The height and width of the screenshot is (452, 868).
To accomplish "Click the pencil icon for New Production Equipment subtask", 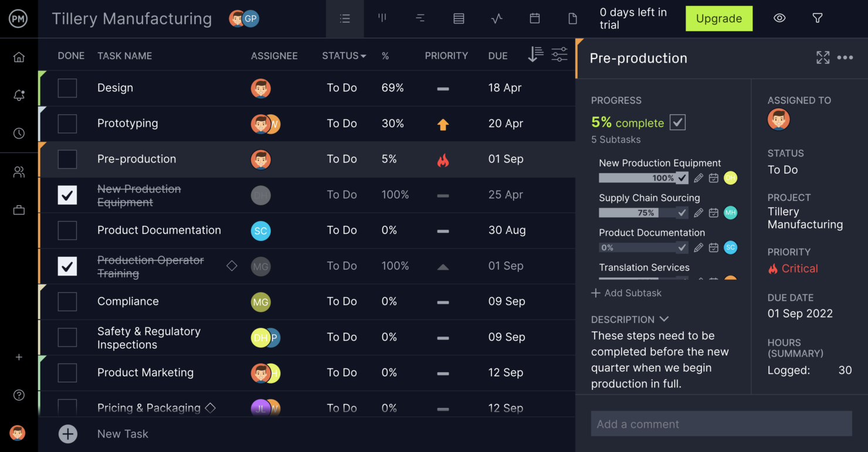I will coord(699,178).
